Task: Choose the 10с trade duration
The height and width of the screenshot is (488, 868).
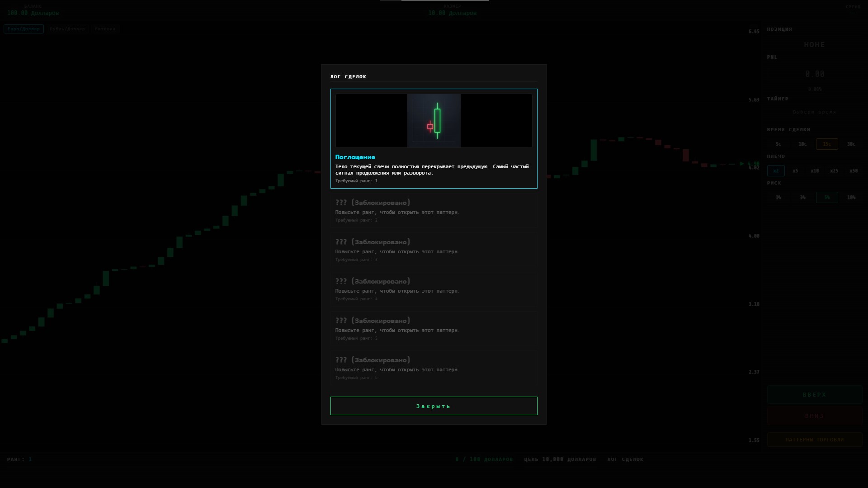Action: (x=803, y=144)
